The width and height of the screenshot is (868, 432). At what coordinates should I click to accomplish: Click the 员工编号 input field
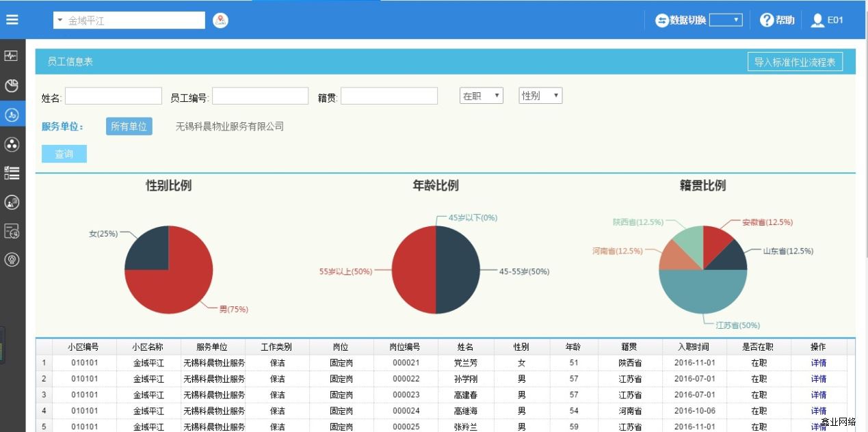[x=260, y=96]
